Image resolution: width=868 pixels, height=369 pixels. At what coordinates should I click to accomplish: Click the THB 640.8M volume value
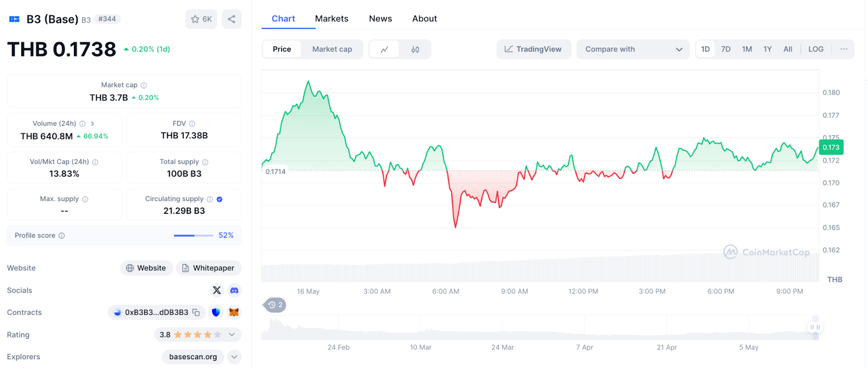tap(47, 136)
